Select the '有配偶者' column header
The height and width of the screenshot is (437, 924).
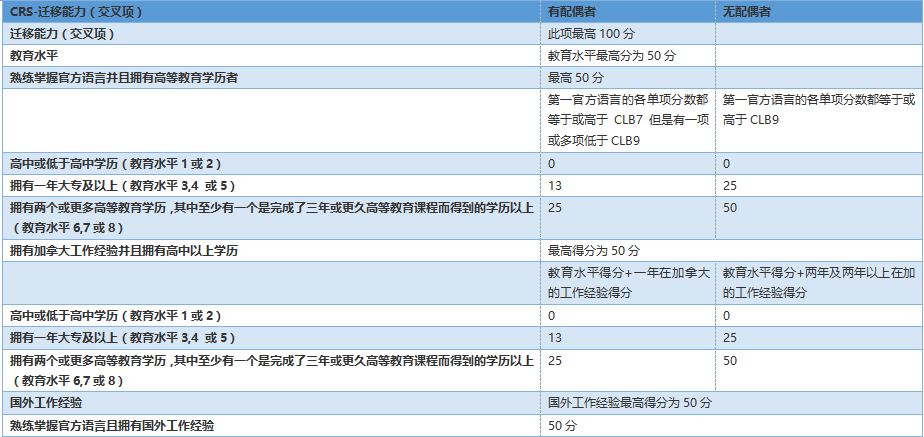tap(574, 12)
